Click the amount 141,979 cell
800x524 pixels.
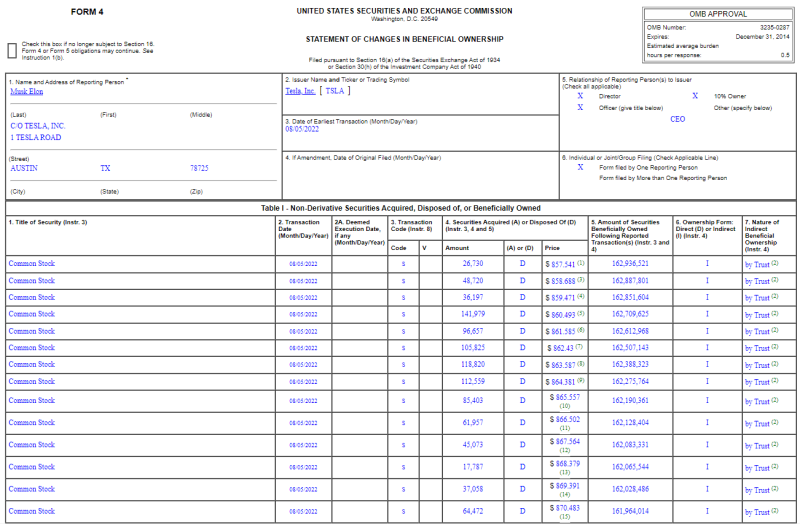472,314
